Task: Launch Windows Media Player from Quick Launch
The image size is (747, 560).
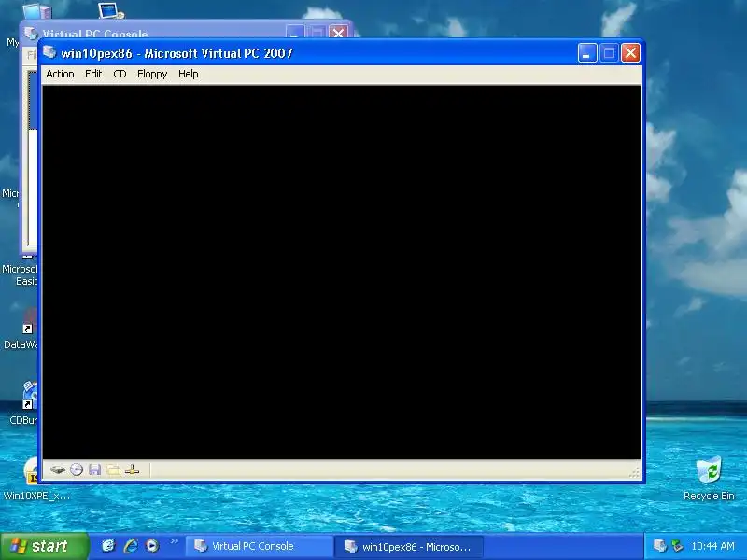Action: 152,546
